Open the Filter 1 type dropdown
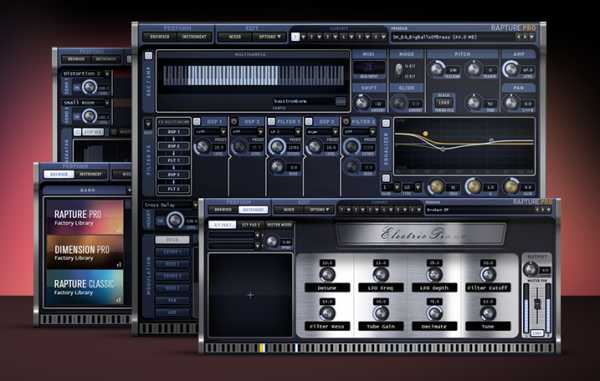This screenshot has width=600, height=381. coord(285,132)
